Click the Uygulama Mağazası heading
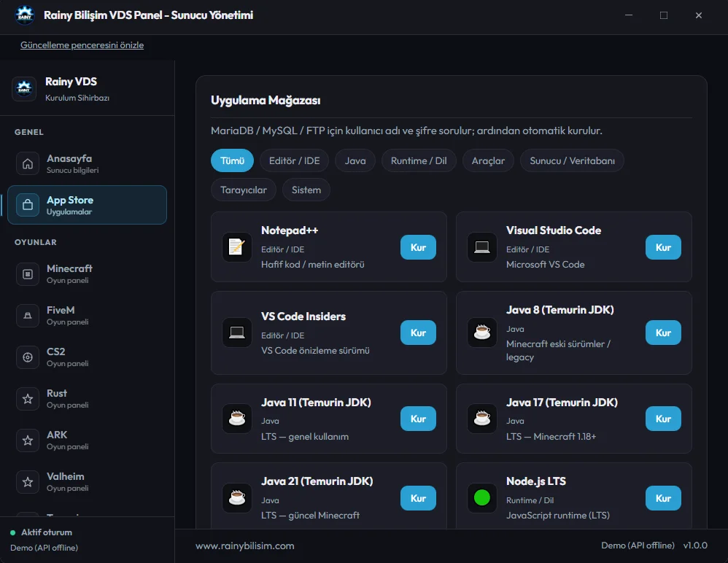This screenshot has height=563, width=728. click(266, 100)
